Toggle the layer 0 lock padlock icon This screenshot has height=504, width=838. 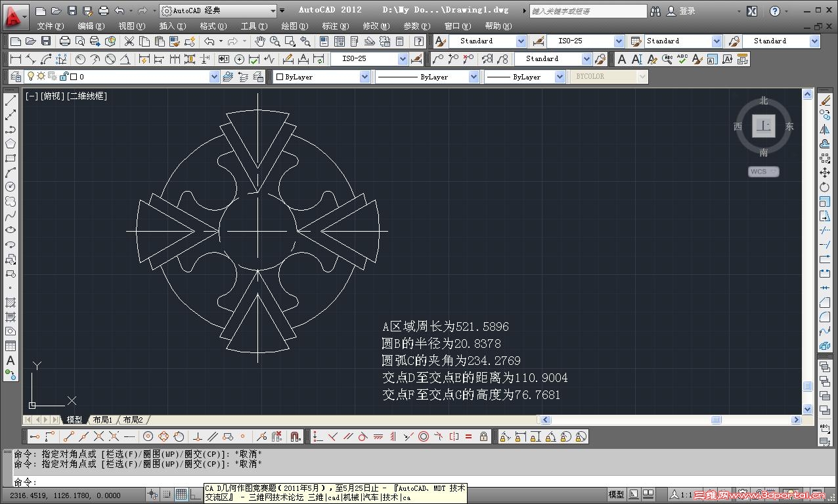[64, 77]
